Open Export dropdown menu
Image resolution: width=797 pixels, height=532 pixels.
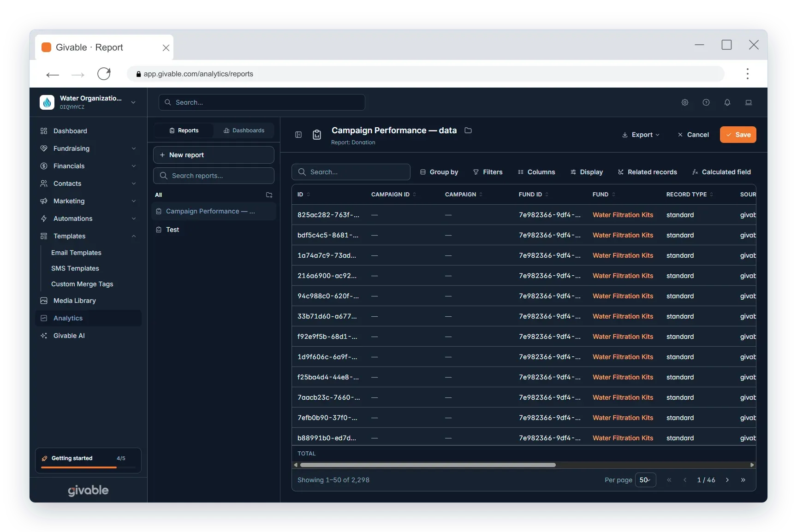tap(641, 135)
